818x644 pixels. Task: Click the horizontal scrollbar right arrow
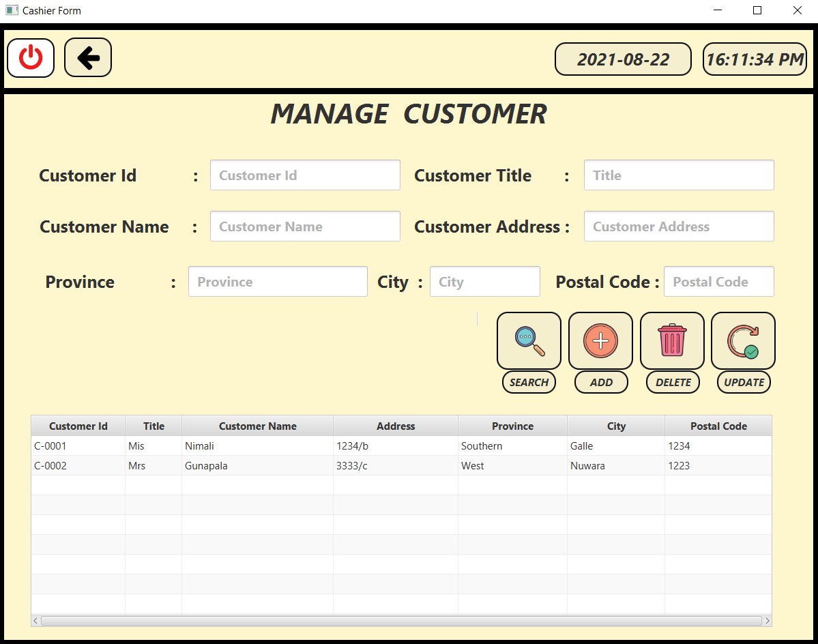tap(767, 620)
